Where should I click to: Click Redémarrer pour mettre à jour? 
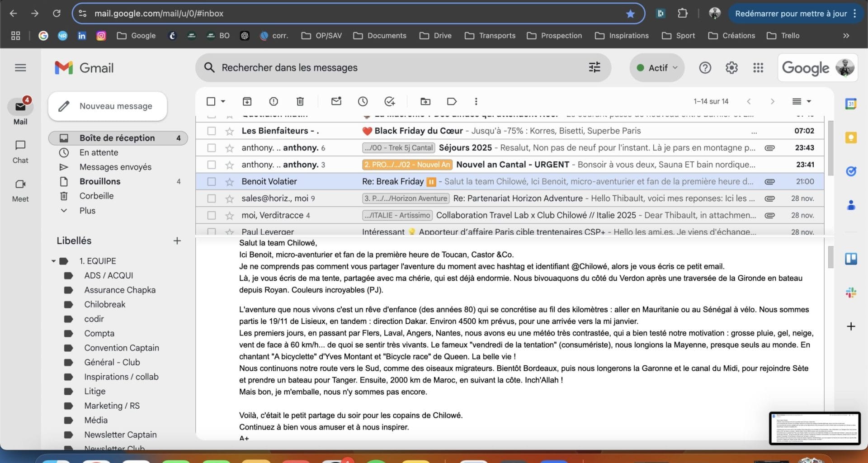click(x=791, y=14)
